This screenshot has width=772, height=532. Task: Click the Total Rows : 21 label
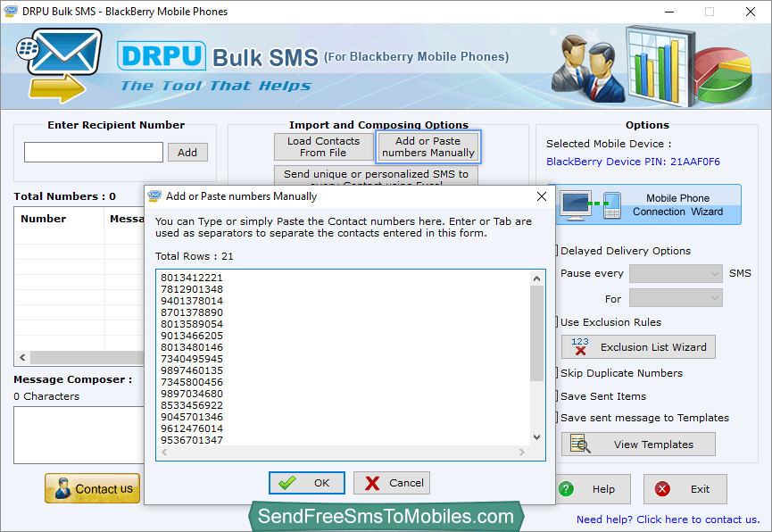click(x=194, y=256)
